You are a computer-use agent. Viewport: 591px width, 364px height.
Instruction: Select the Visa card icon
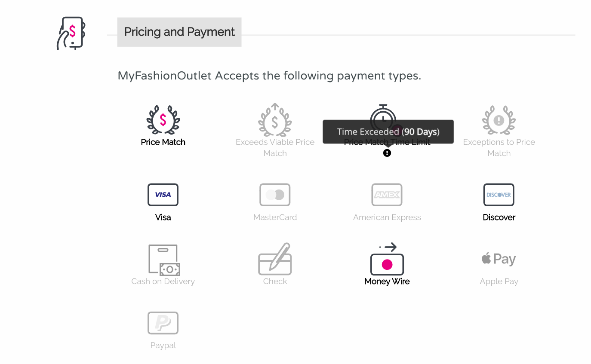[163, 195]
